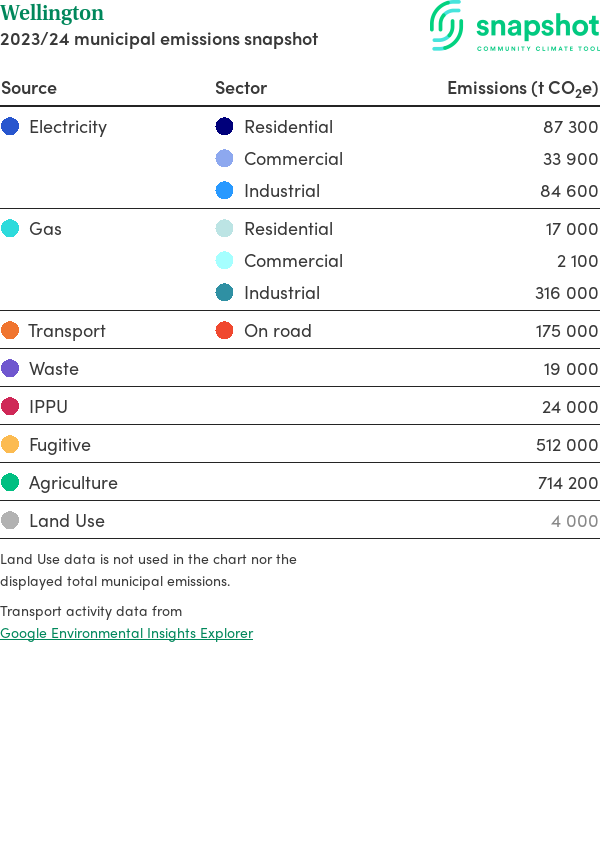Click the Transport source orange dot

point(10,331)
